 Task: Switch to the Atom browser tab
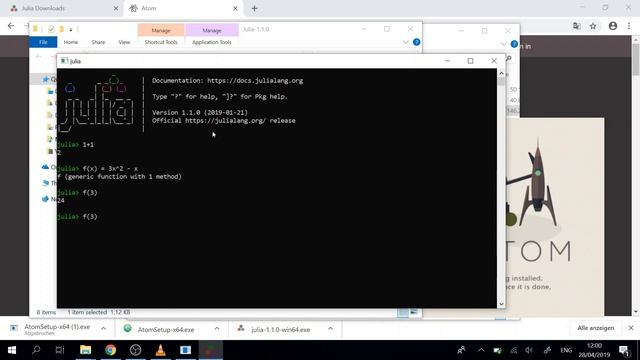point(182,8)
